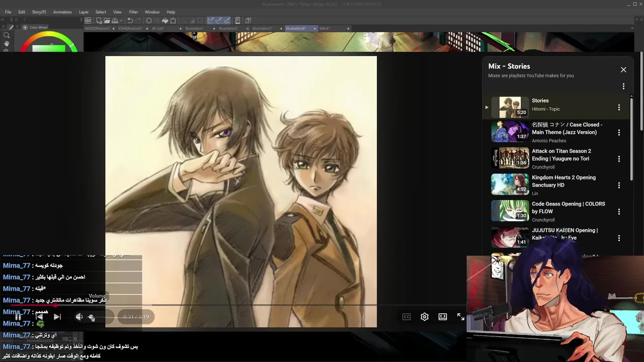
Task: Redo the action in the toolbar
Action: pos(138,21)
